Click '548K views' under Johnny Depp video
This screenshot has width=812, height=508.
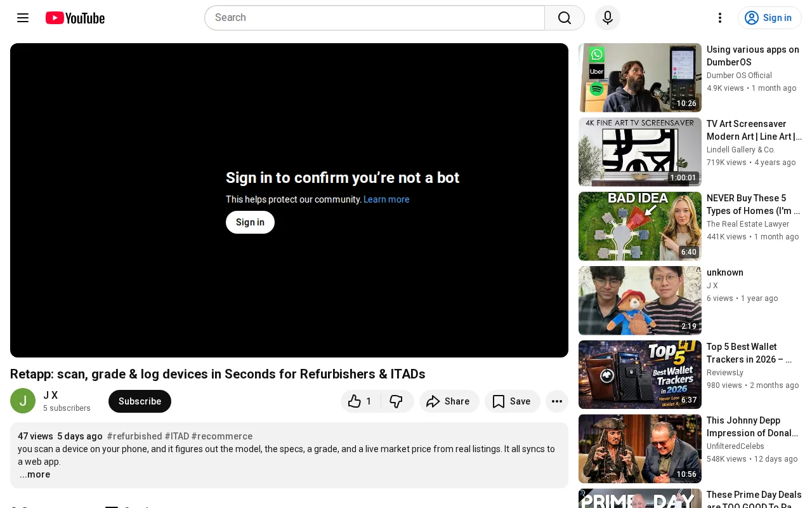(726, 459)
